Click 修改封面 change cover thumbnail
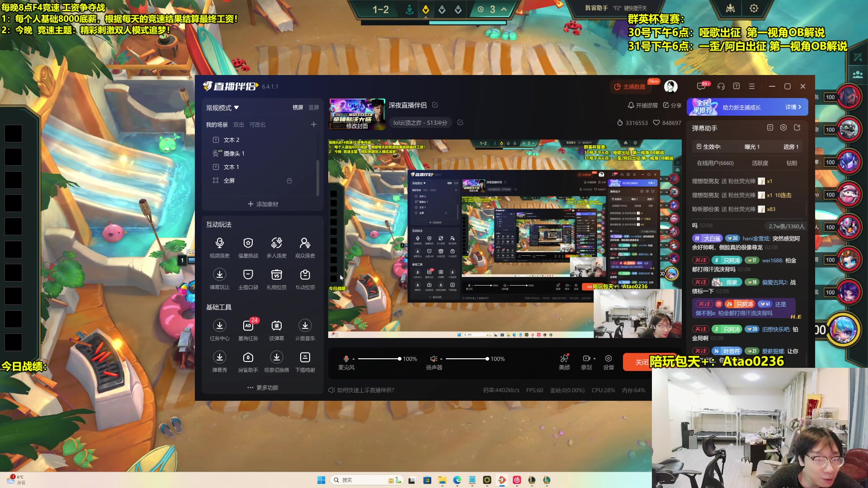Image resolution: width=868 pixels, height=488 pixels. pos(357,126)
